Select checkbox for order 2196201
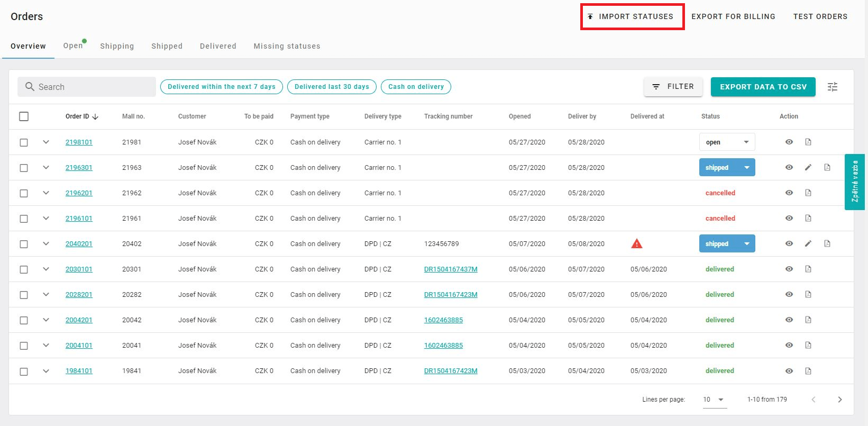868x426 pixels. pos(24,193)
